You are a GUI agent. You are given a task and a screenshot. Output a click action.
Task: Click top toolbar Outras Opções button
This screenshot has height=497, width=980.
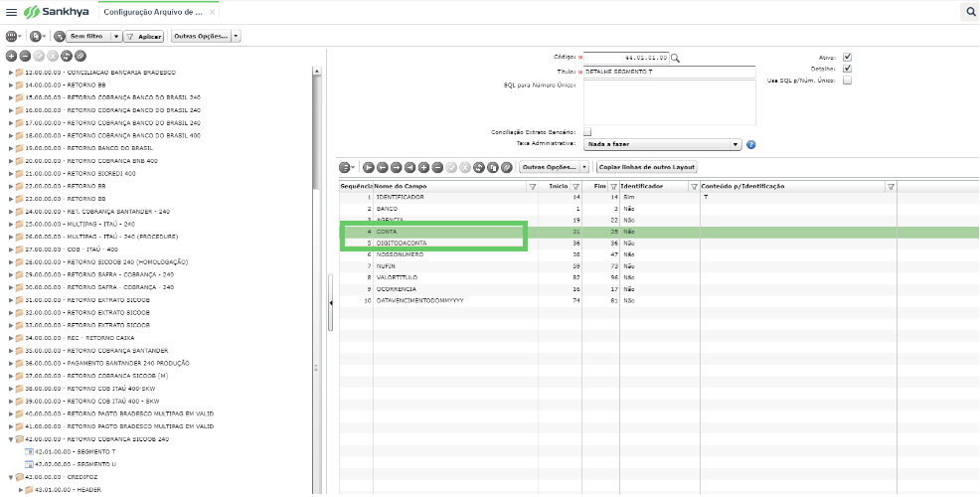[201, 36]
